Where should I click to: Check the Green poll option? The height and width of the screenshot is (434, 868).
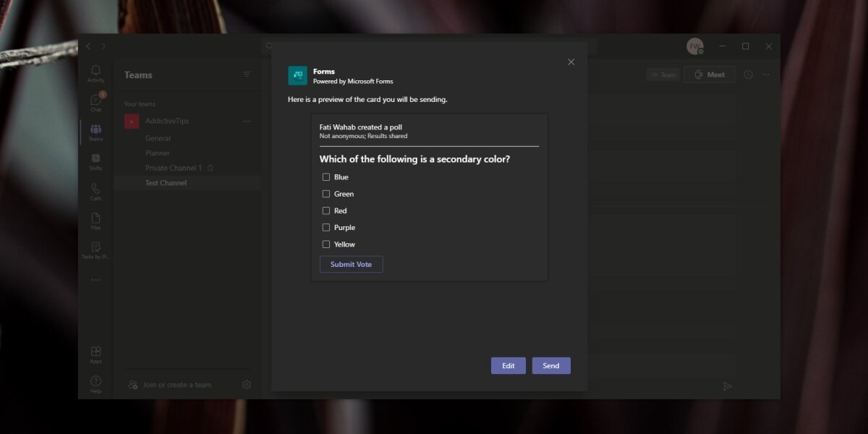click(x=325, y=193)
